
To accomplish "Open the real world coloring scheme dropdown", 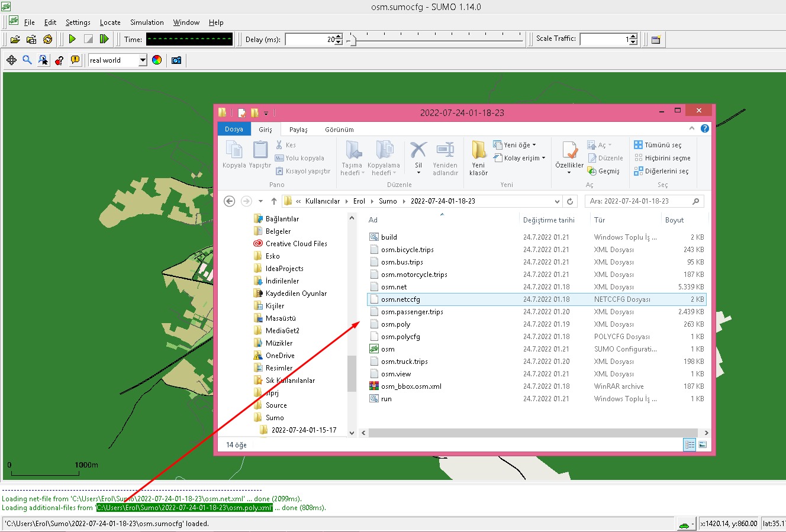I will coord(117,60).
